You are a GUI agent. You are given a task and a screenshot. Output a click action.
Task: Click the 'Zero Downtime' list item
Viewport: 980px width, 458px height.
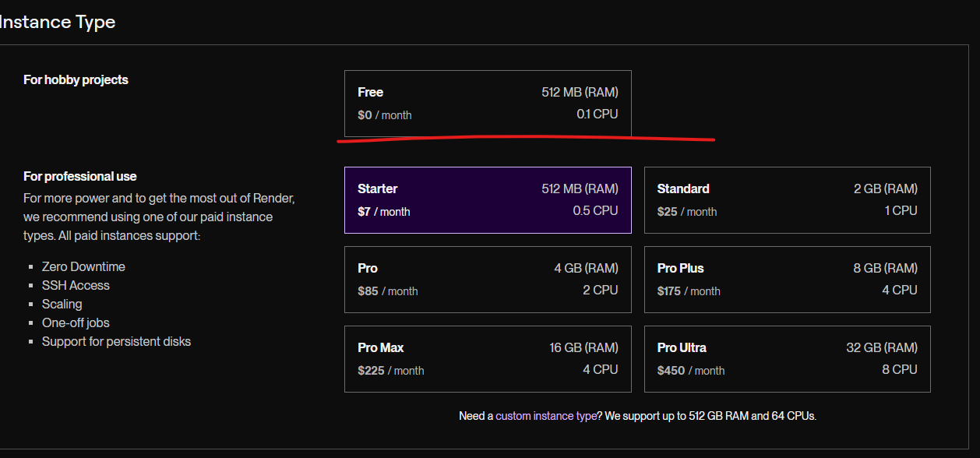83,266
